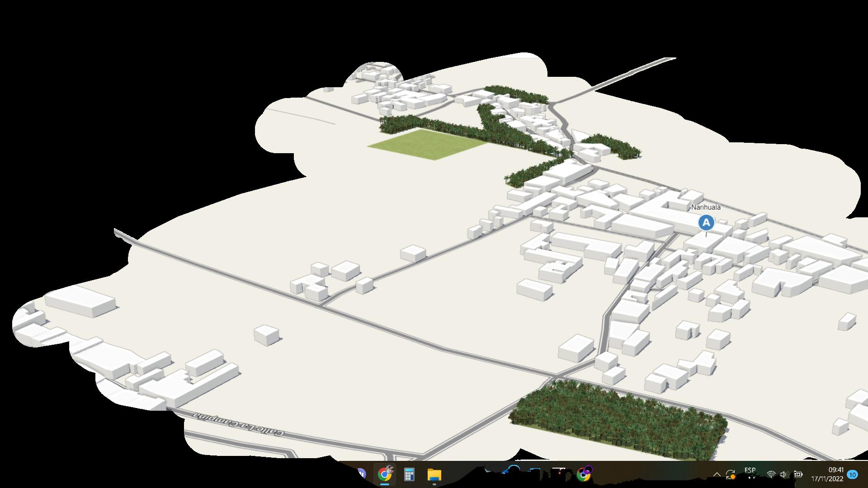This screenshot has width=868, height=488.
Task: Click the battery status tray icon
Action: tap(798, 474)
